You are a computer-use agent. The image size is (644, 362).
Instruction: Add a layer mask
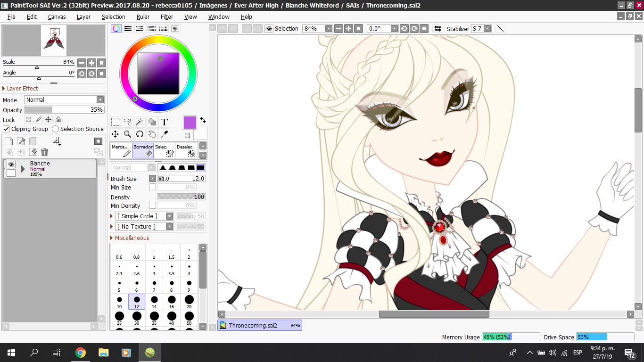coord(98,141)
